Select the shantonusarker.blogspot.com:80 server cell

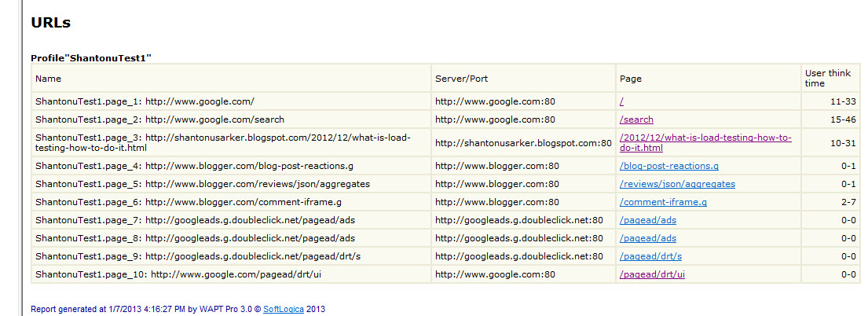pos(524,143)
